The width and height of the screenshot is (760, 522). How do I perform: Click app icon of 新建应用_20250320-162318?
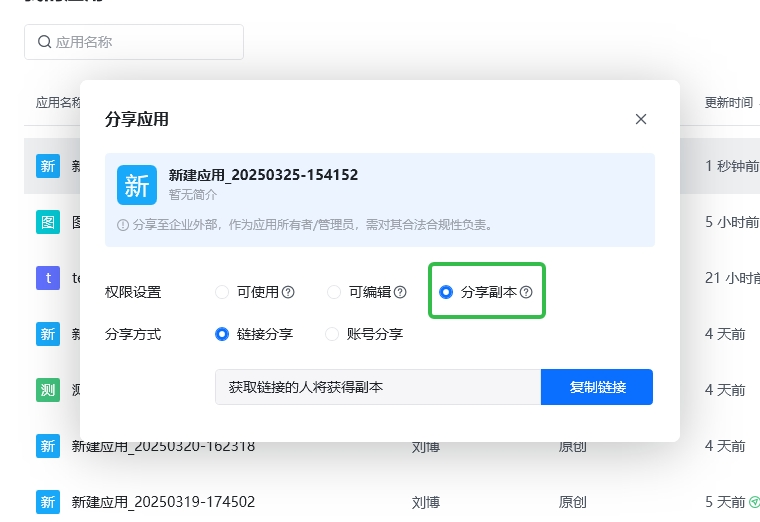click(x=48, y=446)
